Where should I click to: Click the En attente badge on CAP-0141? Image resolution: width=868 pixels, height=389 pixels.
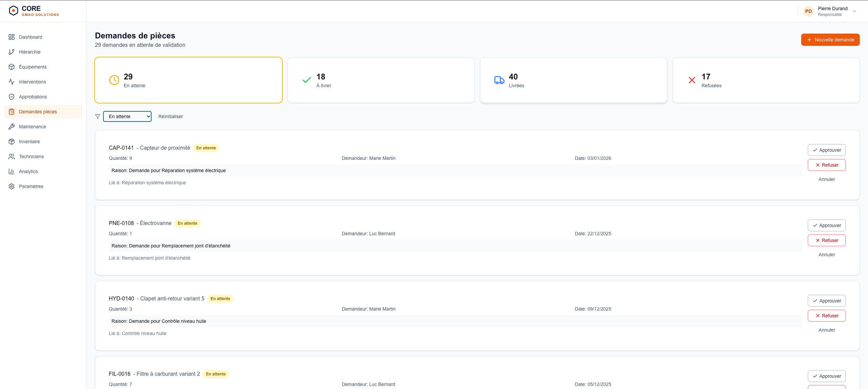tap(206, 148)
